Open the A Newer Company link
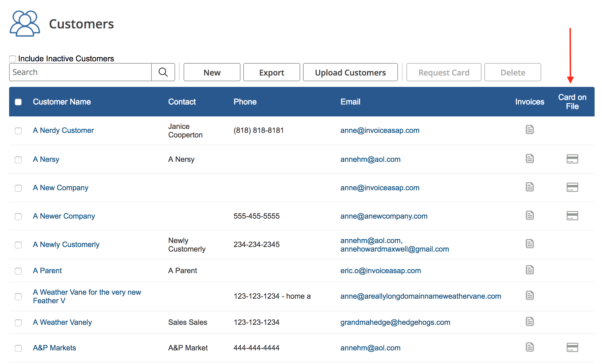The height and width of the screenshot is (364, 602). point(64,216)
